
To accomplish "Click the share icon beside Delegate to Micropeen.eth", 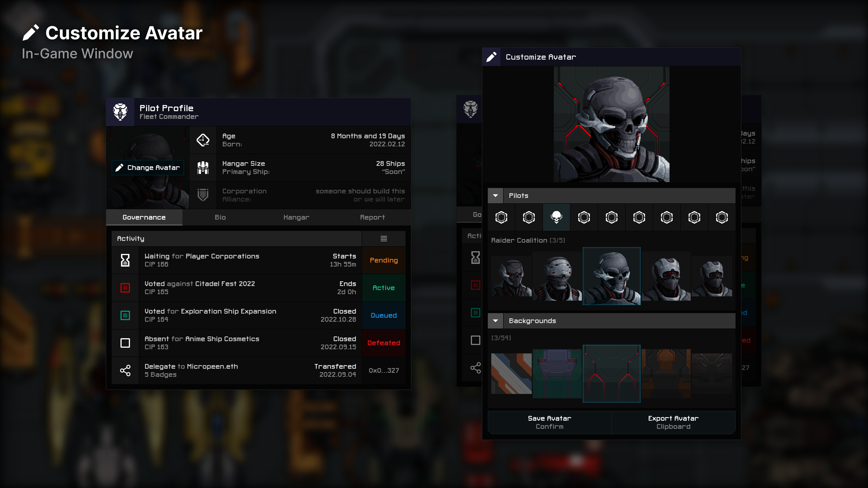I will [x=125, y=371].
